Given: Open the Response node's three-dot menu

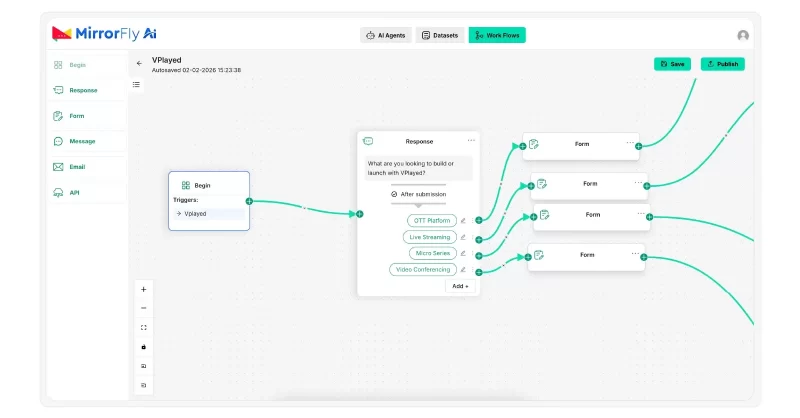Looking at the screenshot, I should [x=471, y=140].
